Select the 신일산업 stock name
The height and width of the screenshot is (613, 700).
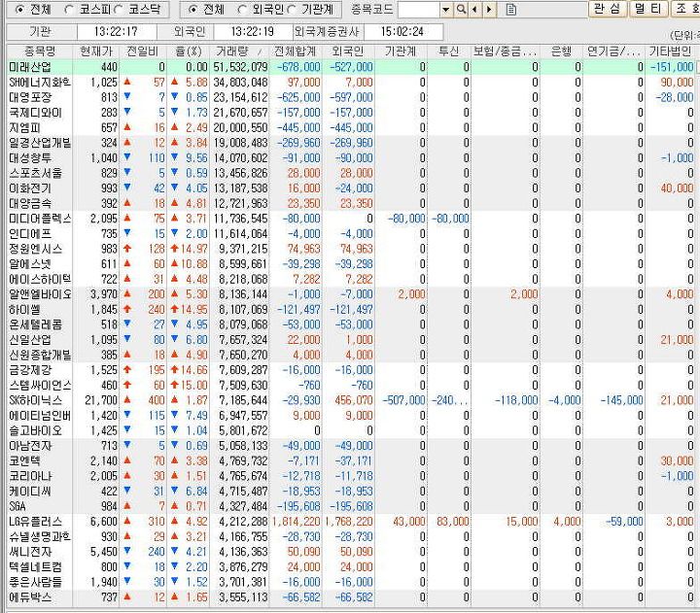coord(30,340)
